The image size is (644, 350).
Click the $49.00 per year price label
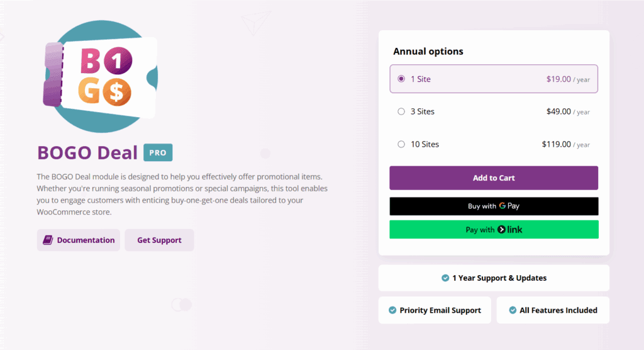tap(568, 111)
